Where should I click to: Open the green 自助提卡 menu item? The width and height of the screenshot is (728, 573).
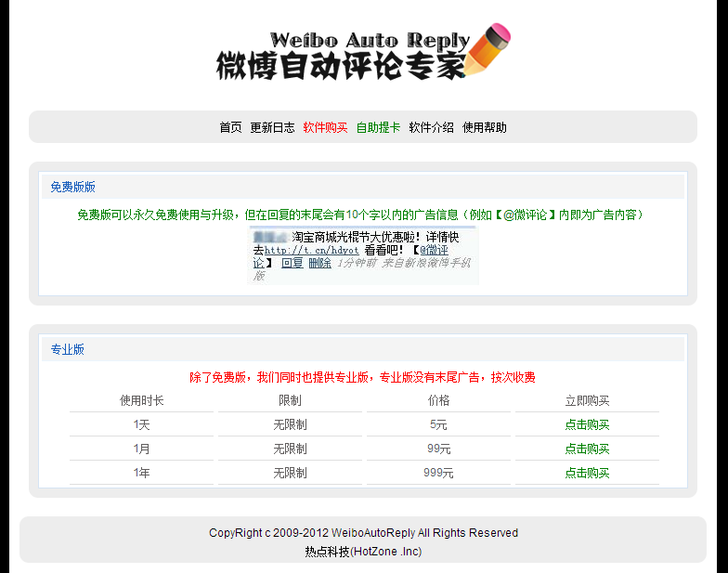coord(379,127)
